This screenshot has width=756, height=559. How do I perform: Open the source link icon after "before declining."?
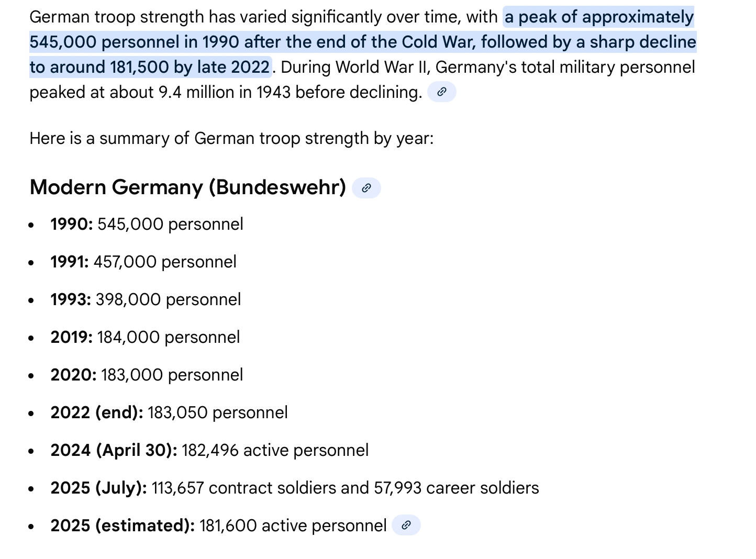pyautogui.click(x=441, y=92)
